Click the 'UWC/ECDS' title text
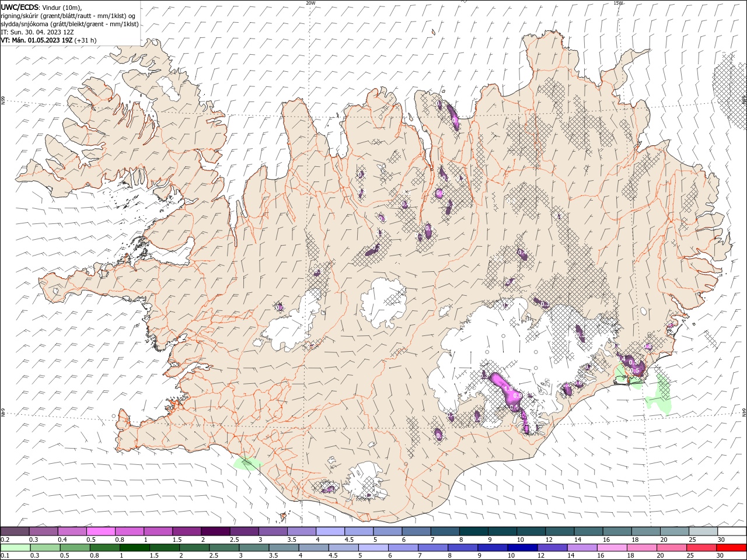Image resolution: width=747 pixels, height=560 pixels. 20,7
